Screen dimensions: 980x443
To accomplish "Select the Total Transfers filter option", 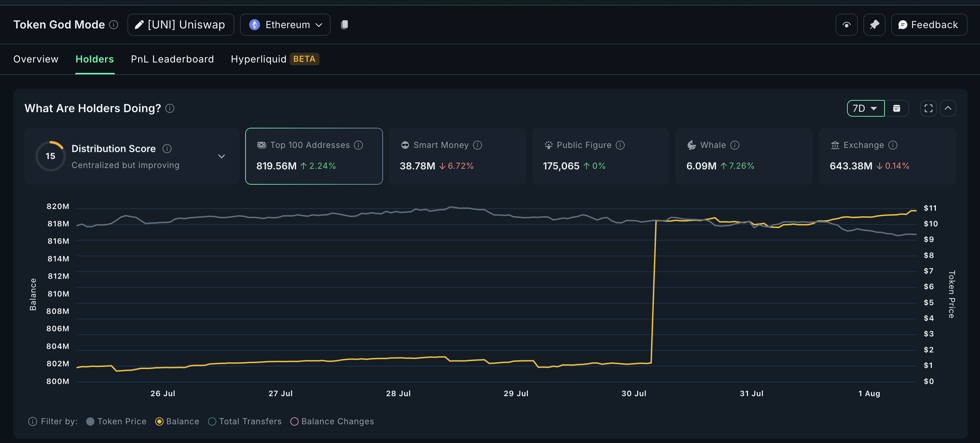I will [x=212, y=421].
